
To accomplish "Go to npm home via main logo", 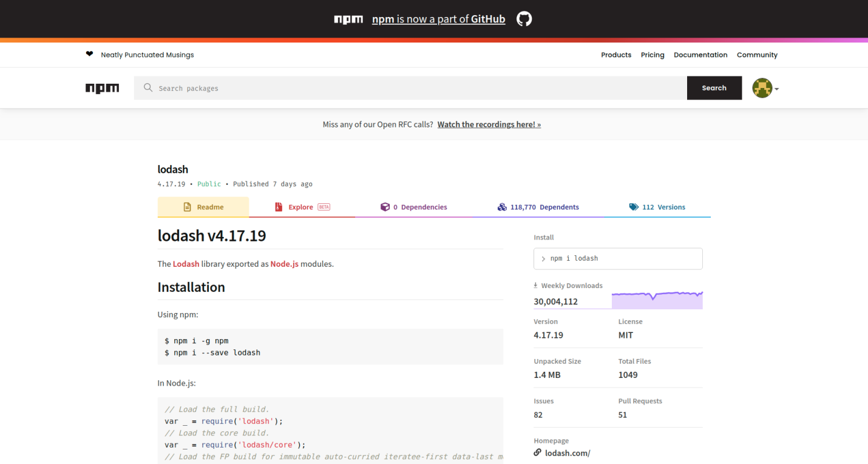I will click(103, 88).
